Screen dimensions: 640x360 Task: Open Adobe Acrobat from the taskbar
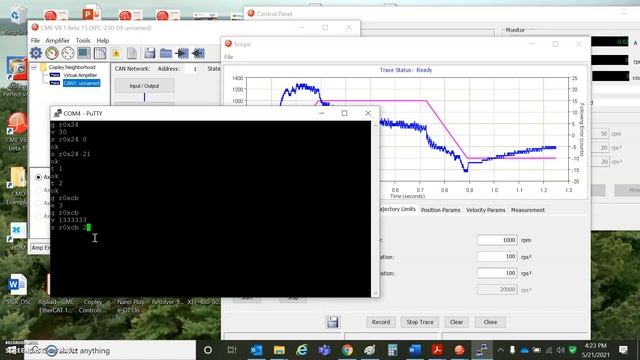pos(437,350)
